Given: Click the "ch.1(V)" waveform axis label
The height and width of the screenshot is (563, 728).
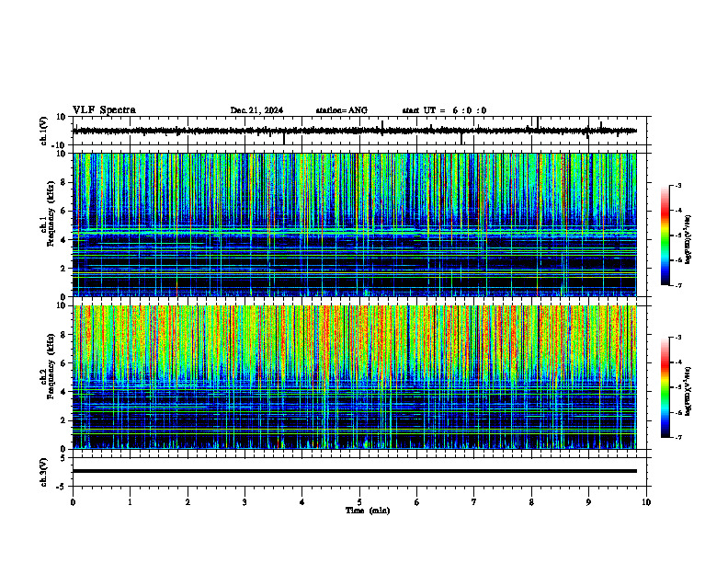Looking at the screenshot, I should point(43,131).
